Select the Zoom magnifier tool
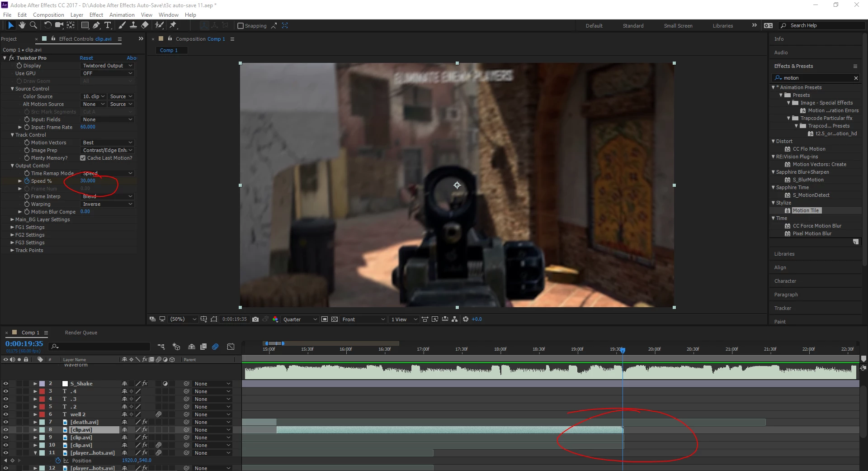 click(x=33, y=25)
